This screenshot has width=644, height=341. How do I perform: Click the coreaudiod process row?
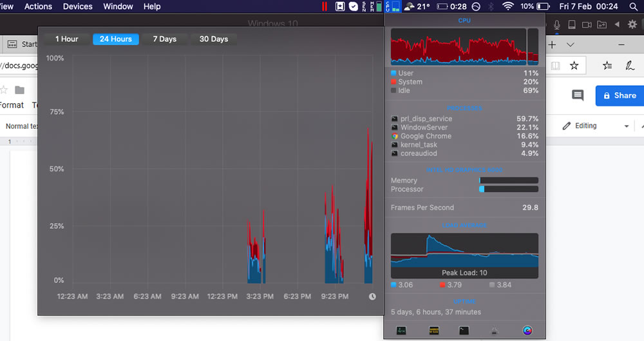pyautogui.click(x=464, y=153)
